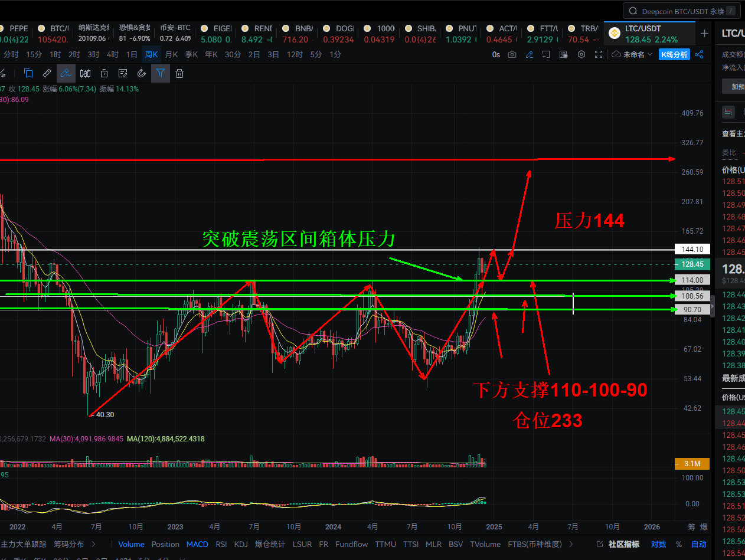The image size is (745, 560).
Task: Click the blue share icon
Action: [x=699, y=54]
